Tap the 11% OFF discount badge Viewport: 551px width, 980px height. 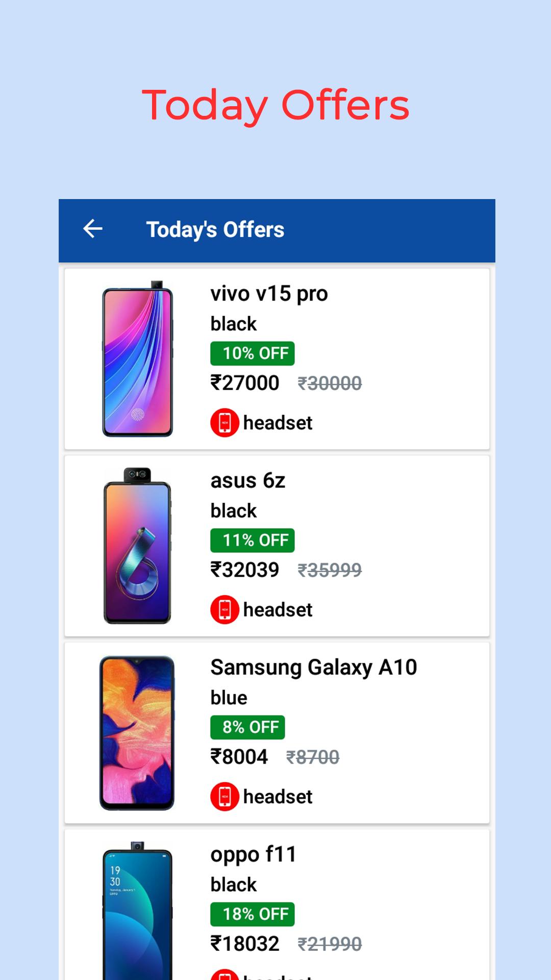253,540
